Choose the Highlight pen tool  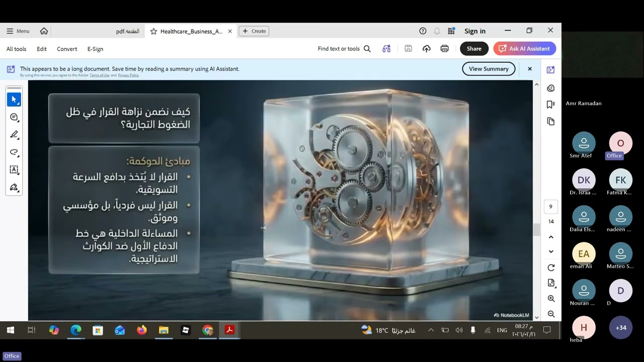pyautogui.click(x=14, y=135)
